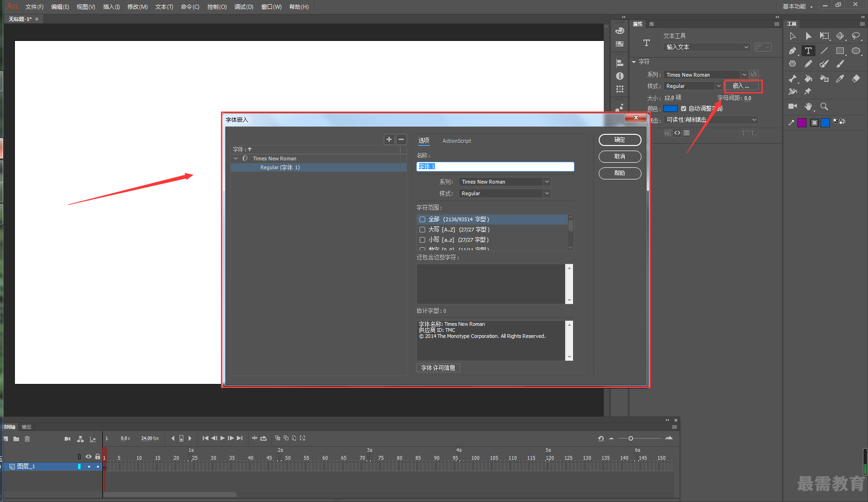868x502 pixels.
Task: Select the Pen tool
Action: point(793,51)
